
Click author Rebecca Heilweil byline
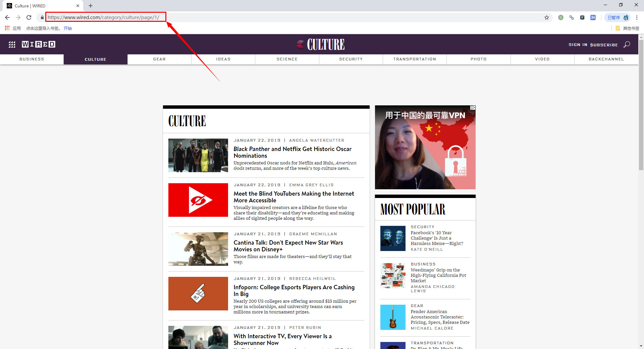312,279
